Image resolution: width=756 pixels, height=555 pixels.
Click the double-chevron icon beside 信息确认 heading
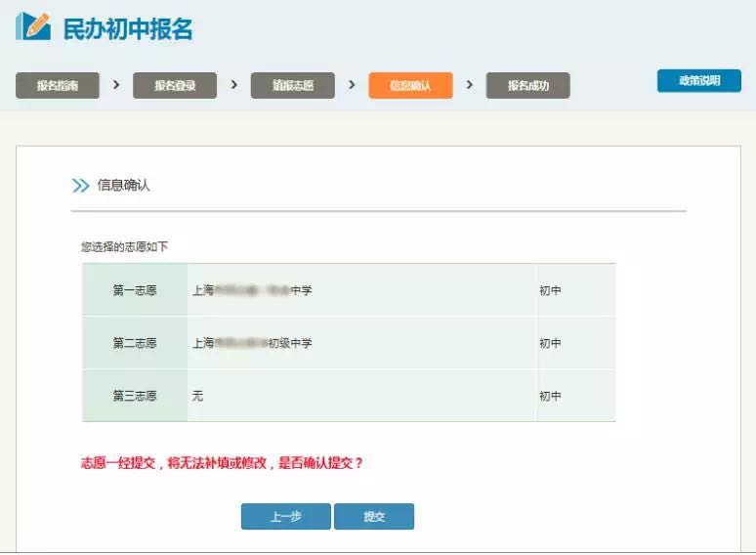80,185
